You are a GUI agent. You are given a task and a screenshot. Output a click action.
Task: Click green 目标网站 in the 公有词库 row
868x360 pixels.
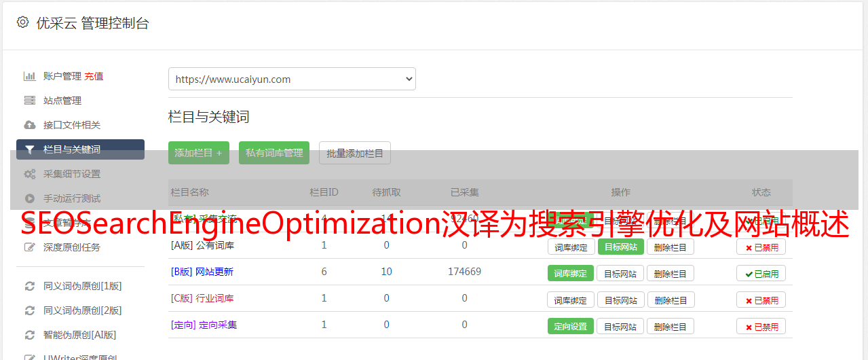[621, 247]
